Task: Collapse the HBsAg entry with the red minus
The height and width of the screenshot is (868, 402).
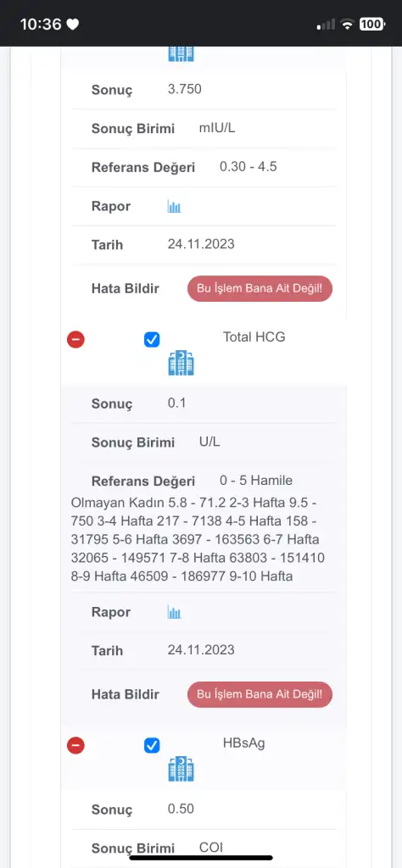Action: coord(75,746)
